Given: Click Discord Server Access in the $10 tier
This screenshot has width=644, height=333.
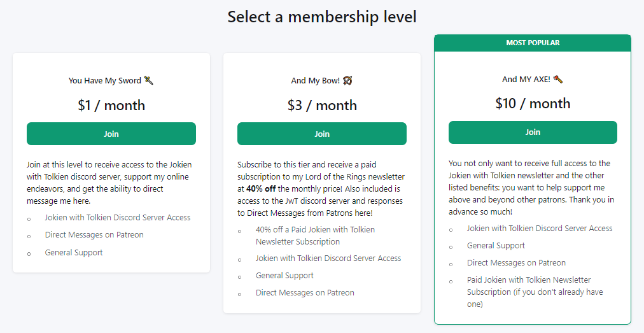Looking at the screenshot, I should pos(540,229).
